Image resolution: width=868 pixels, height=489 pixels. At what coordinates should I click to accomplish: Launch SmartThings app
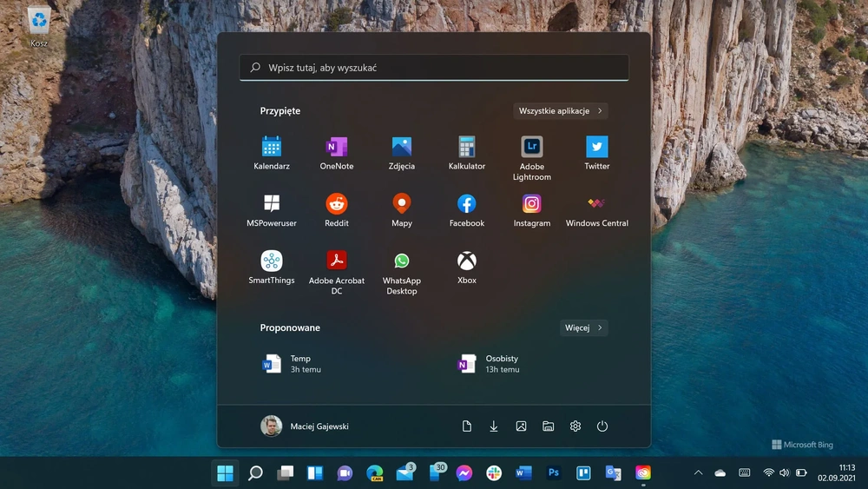click(x=271, y=268)
